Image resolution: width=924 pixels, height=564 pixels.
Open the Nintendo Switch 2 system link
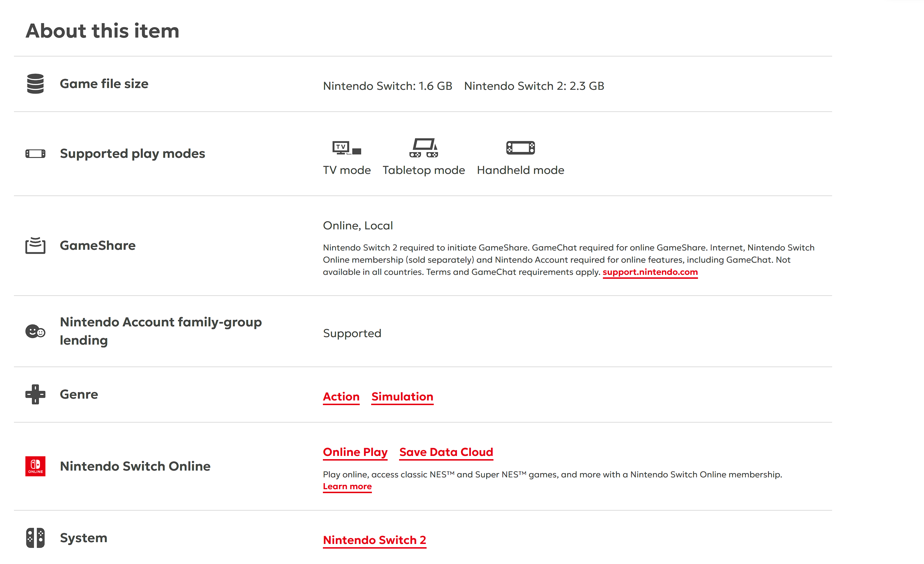click(374, 540)
